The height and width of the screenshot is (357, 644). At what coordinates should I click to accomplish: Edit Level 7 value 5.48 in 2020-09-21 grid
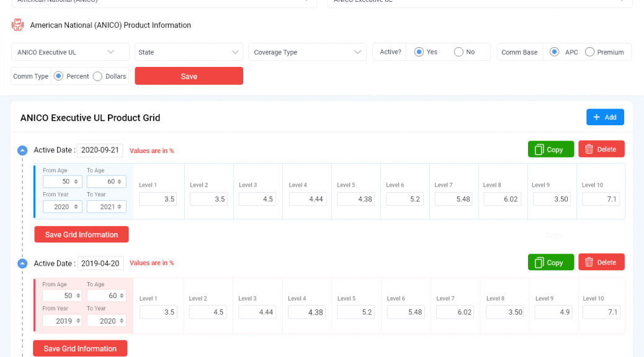(454, 199)
